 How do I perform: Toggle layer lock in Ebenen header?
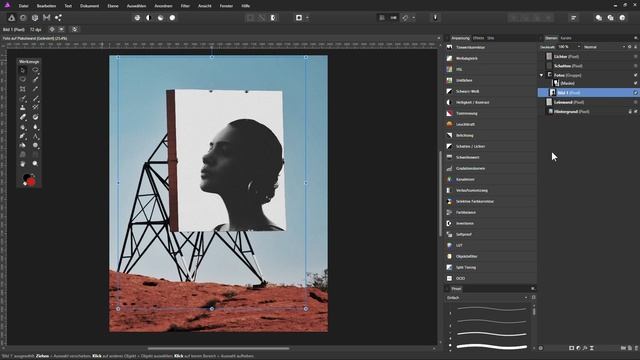(635, 47)
